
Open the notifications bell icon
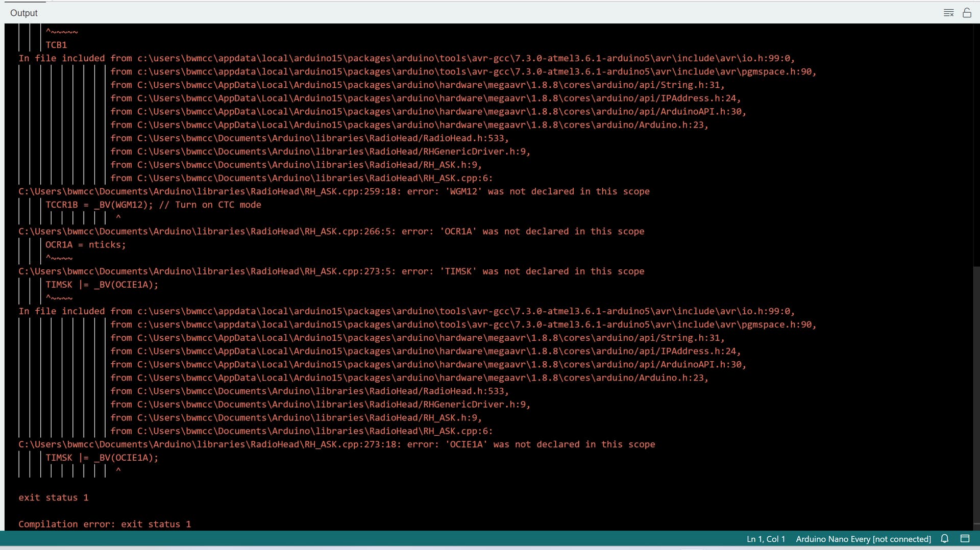[945, 539]
